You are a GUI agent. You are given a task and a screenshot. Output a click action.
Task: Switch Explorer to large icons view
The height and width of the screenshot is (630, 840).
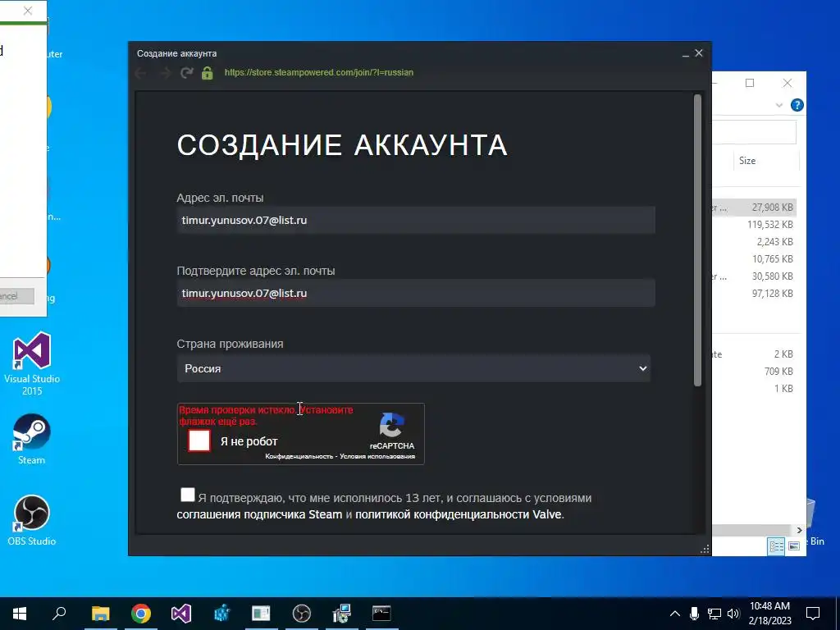click(794, 546)
